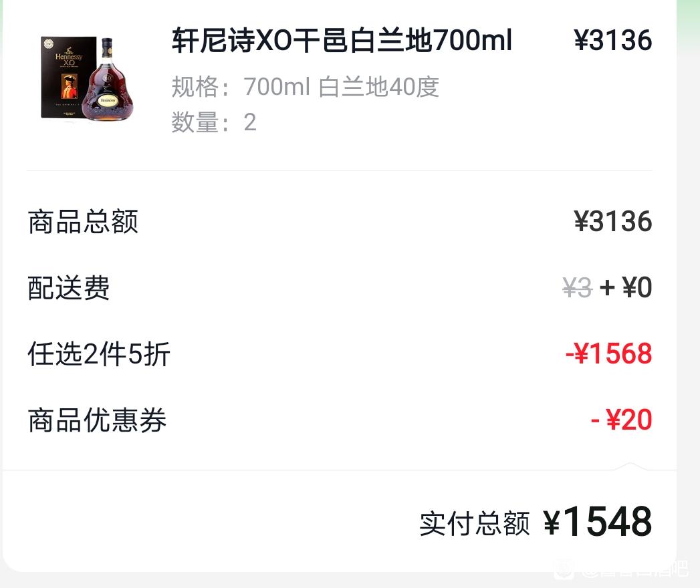Tap the -¥1568 discount amount
The height and width of the screenshot is (588, 700).
[608, 353]
